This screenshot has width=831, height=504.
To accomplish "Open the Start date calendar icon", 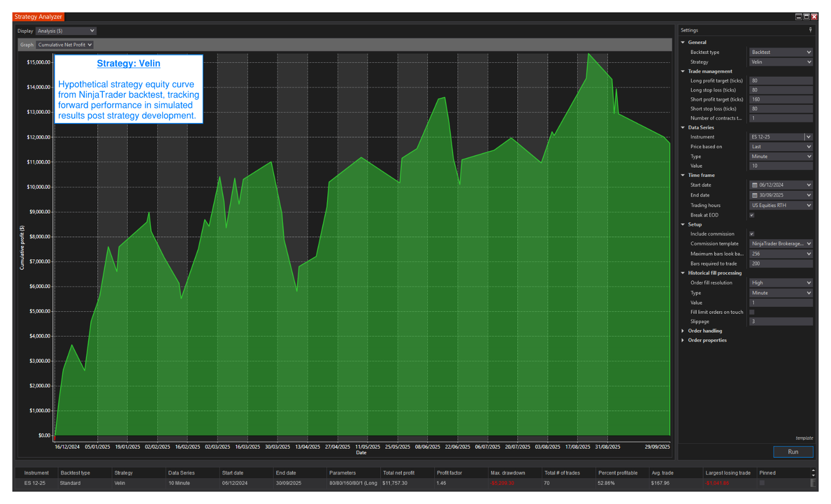I will click(755, 185).
